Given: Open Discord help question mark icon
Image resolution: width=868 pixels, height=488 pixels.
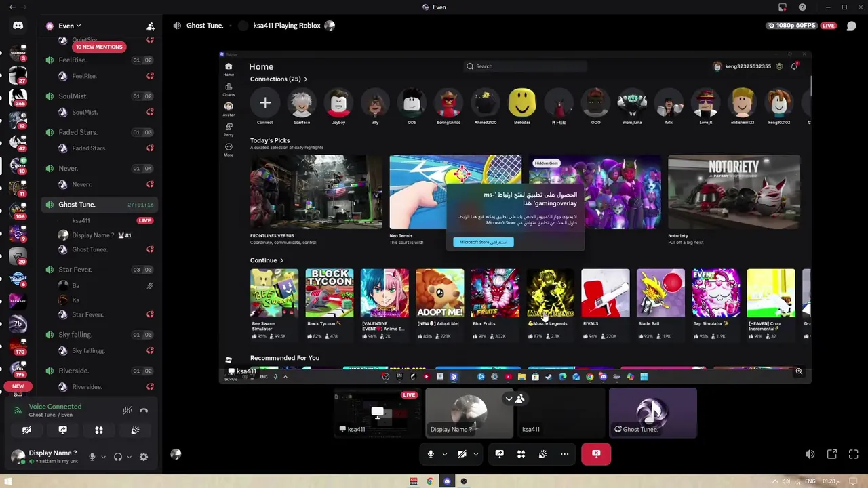Looking at the screenshot, I should click(802, 7).
